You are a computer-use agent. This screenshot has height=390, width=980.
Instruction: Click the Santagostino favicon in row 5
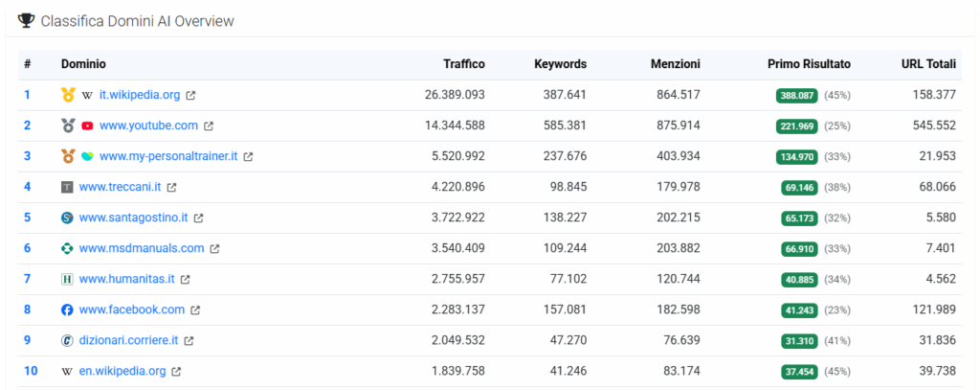coord(68,218)
